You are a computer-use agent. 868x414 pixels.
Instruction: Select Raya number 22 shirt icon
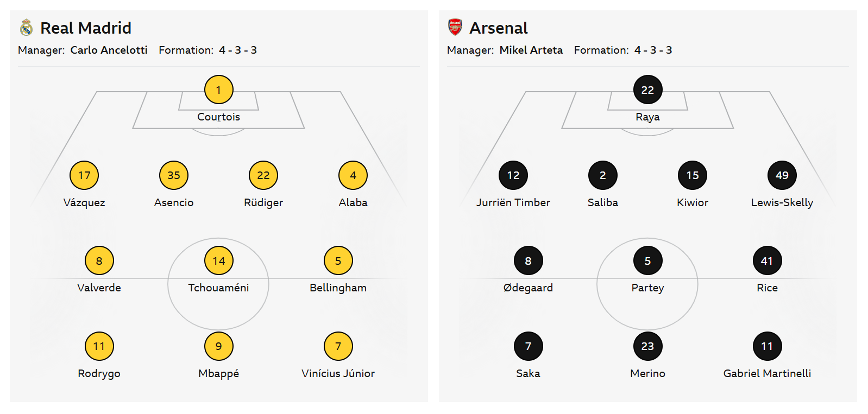(x=648, y=90)
